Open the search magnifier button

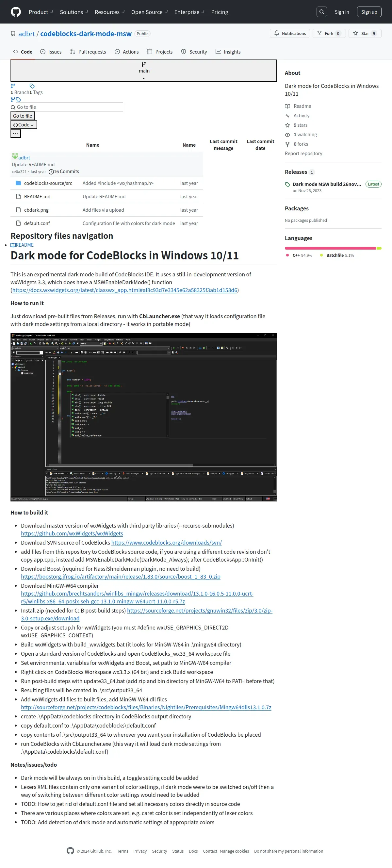(321, 12)
